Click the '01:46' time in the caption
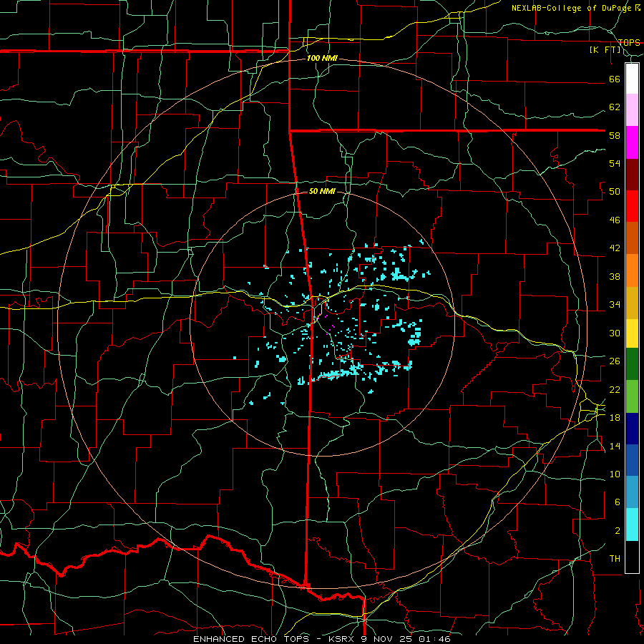Screen dimensions: 644x644 (x=434, y=639)
